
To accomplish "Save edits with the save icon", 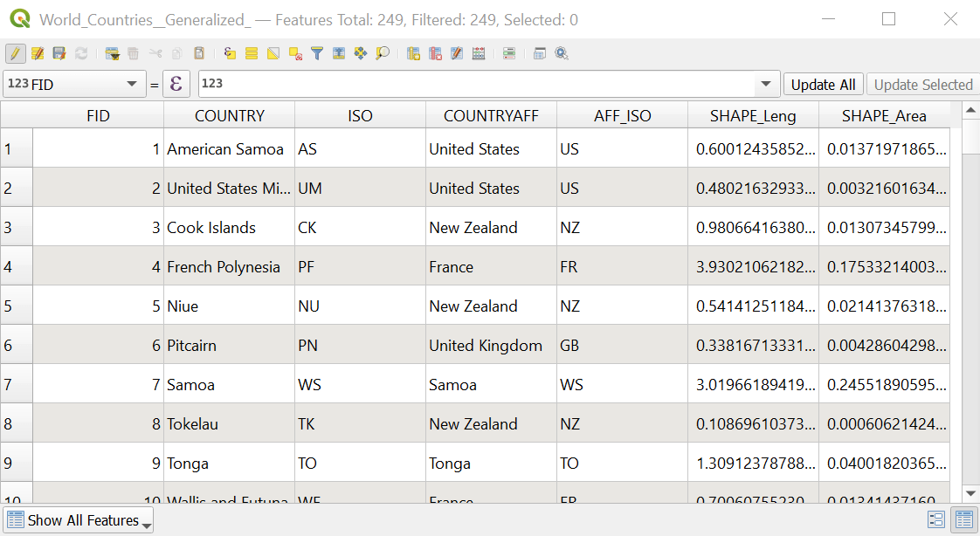I will [60, 53].
